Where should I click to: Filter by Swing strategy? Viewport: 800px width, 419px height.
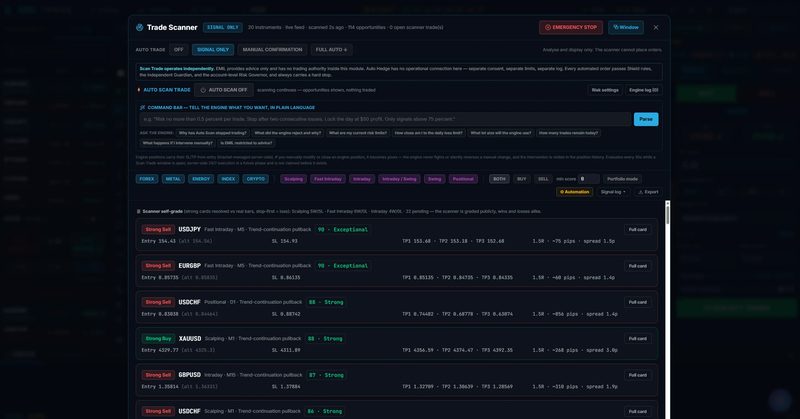tap(435, 179)
